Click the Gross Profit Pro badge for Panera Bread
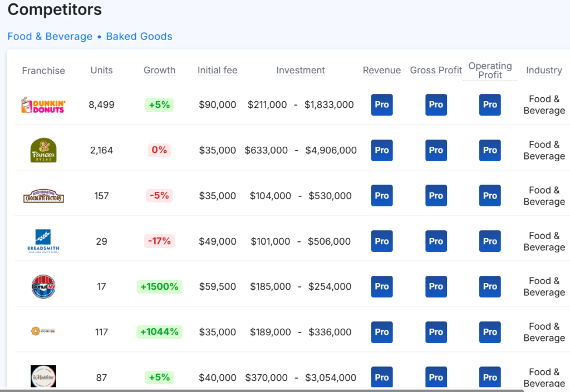Image resolution: width=570 pixels, height=392 pixels. pos(436,150)
